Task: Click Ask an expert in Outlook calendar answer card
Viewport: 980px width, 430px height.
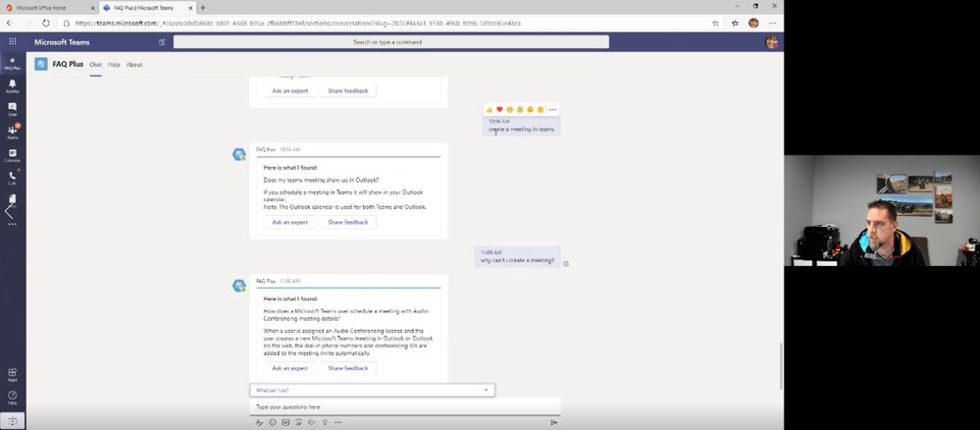Action: 290,222
